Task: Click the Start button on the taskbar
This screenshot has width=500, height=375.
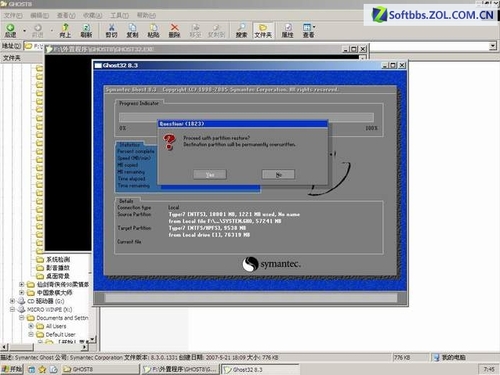Action: [x=12, y=369]
